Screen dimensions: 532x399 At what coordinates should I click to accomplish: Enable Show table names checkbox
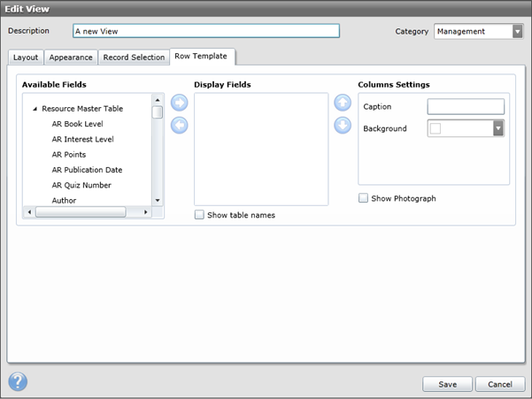[199, 215]
